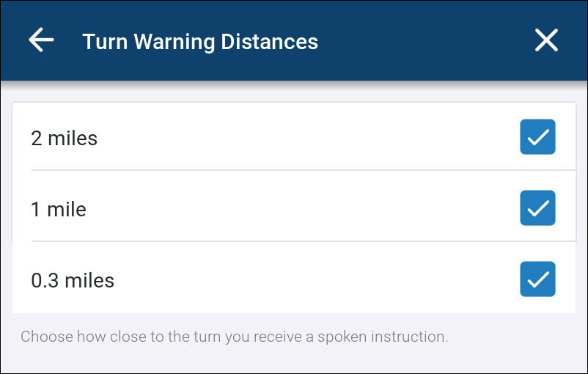Click the "2 miles" label text
Screen dimensions: 588x374
[64, 138]
